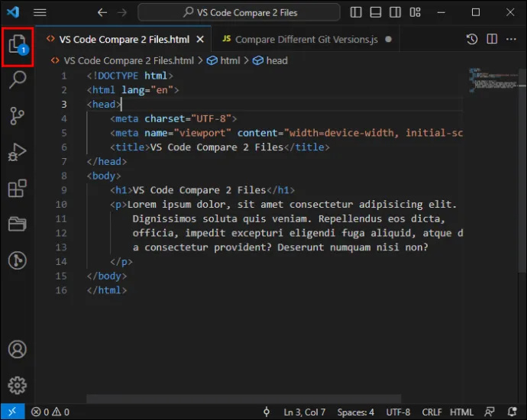Open the hamburger application menu
The height and width of the screenshot is (420, 527).
click(40, 13)
